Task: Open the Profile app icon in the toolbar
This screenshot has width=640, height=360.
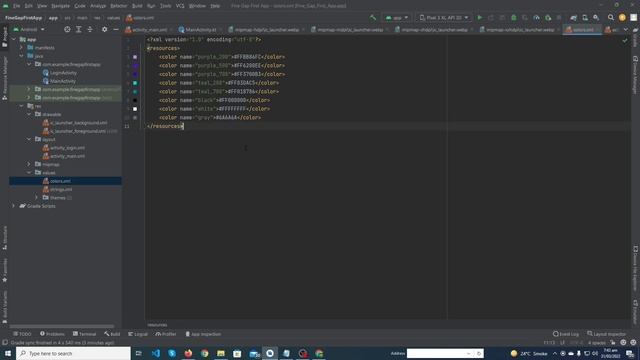Action: (536, 18)
